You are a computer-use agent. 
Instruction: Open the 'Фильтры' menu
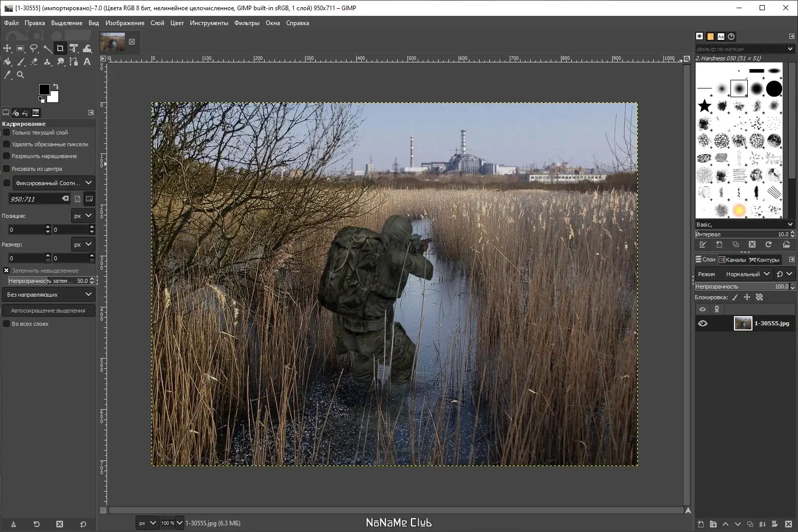coord(247,23)
